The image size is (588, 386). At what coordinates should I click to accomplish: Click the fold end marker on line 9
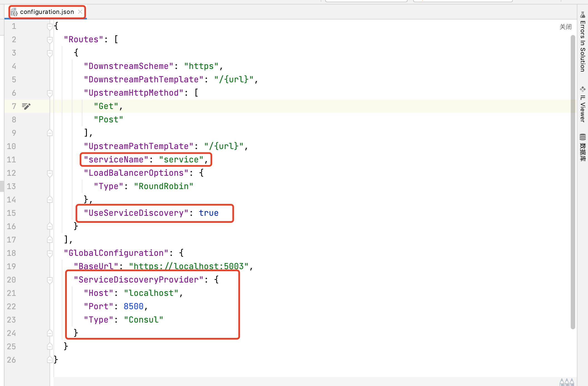click(50, 133)
